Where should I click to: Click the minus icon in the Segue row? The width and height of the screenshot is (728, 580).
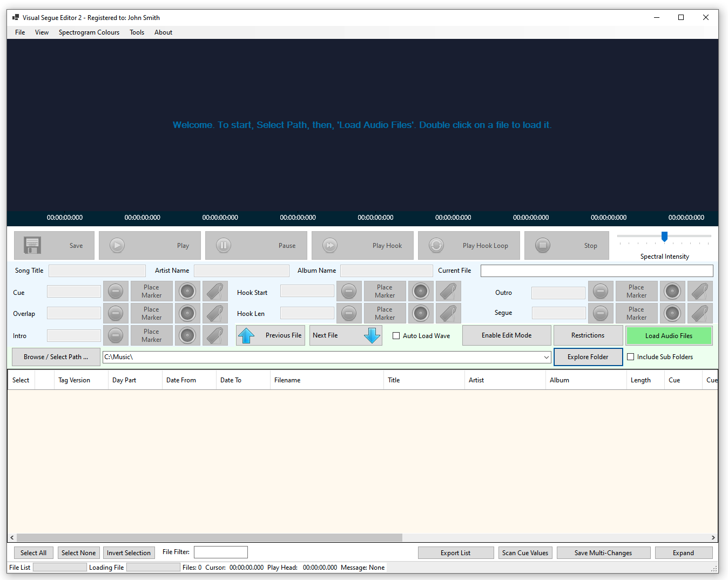(x=601, y=313)
